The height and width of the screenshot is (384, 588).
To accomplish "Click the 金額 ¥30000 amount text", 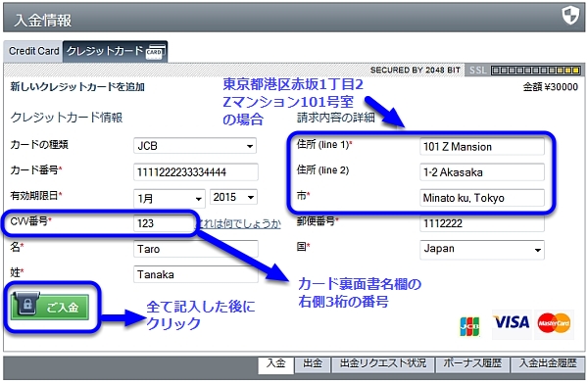I will click(x=550, y=87).
